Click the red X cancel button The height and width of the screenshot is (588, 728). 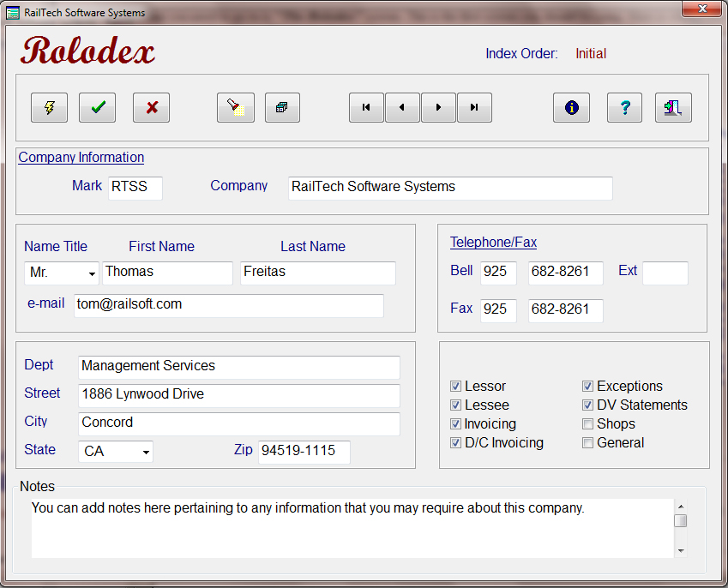tap(152, 108)
